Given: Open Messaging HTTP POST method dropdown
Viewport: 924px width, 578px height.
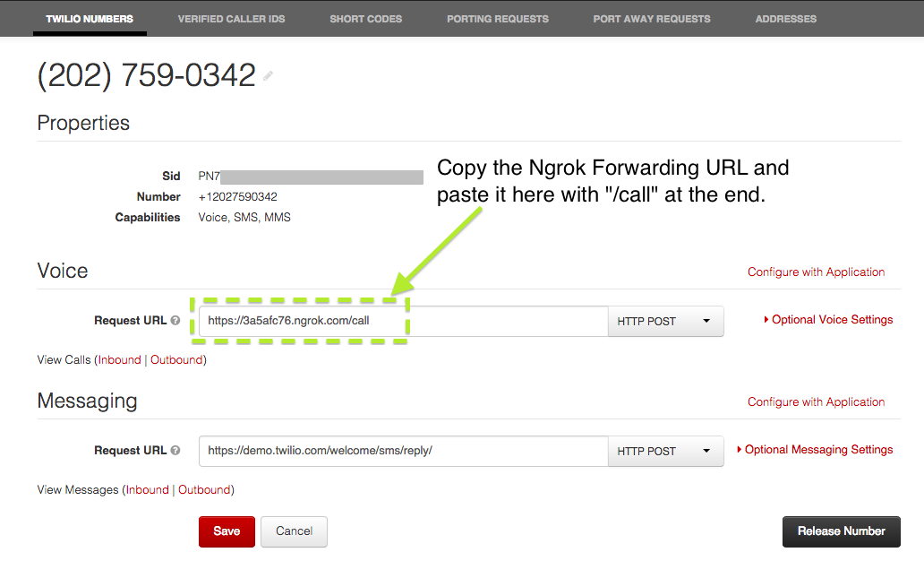Looking at the screenshot, I should [665, 451].
